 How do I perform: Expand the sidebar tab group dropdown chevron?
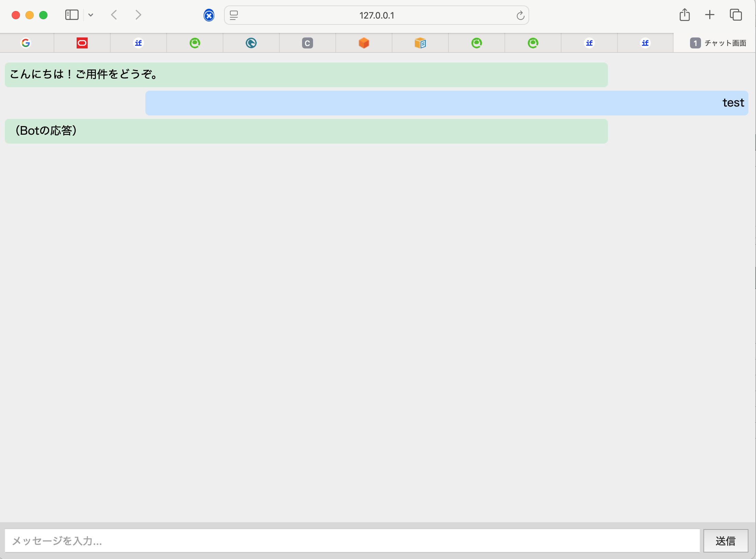[91, 15]
